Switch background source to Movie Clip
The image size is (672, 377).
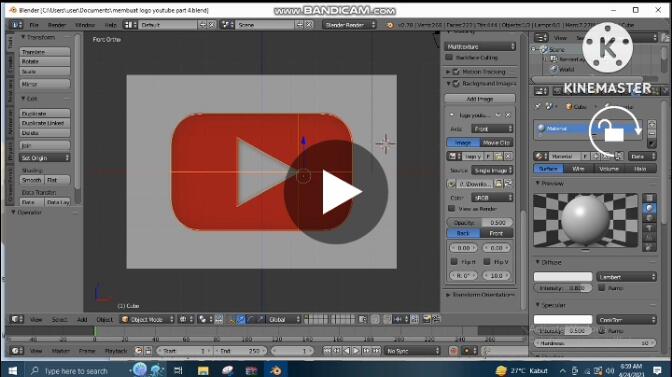point(496,143)
